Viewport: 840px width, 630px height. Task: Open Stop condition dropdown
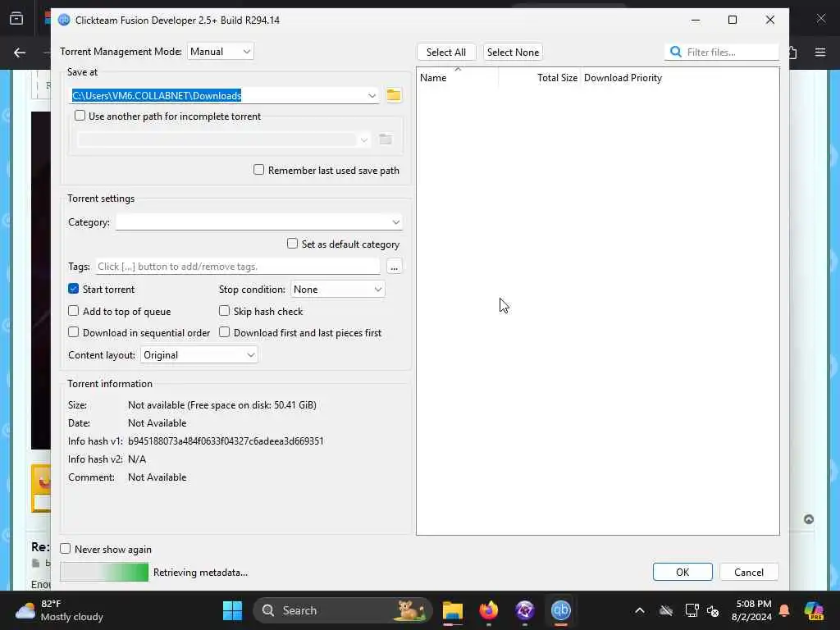(x=337, y=290)
